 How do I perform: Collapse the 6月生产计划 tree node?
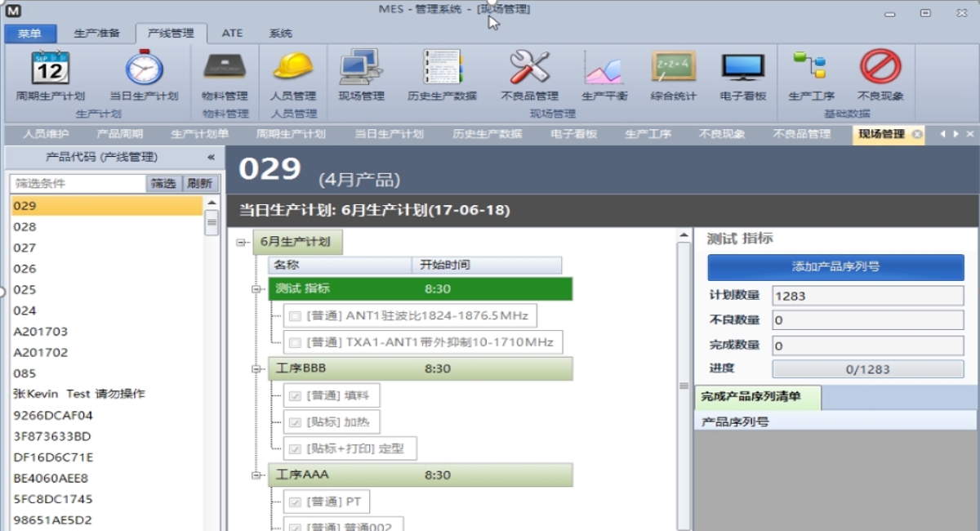pyautogui.click(x=241, y=243)
